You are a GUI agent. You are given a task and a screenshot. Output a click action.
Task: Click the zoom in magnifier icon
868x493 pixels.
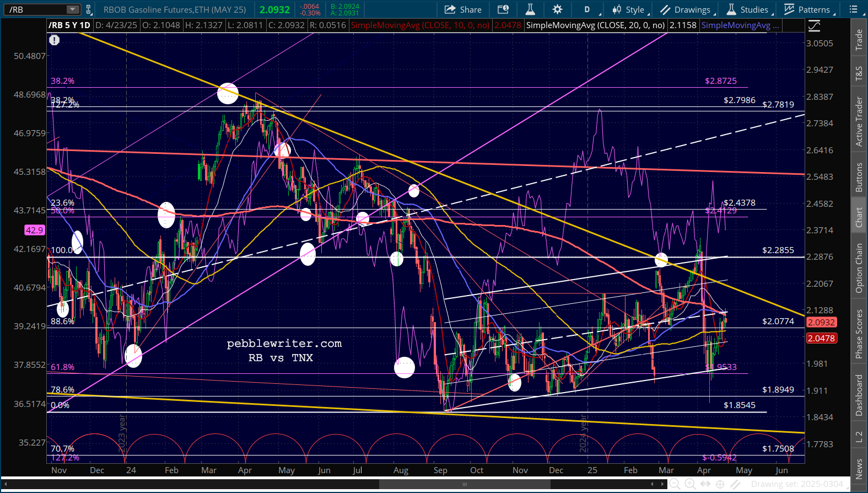tap(690, 484)
